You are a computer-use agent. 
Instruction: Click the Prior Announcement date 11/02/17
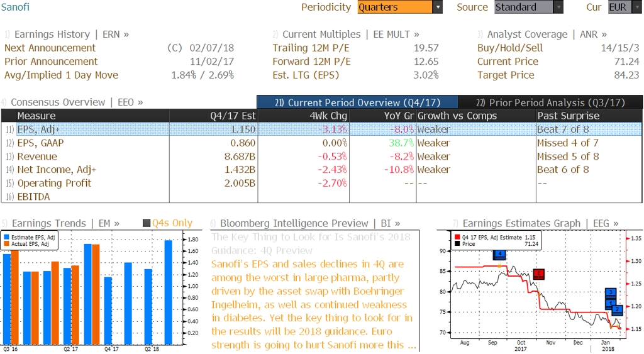click(x=211, y=62)
